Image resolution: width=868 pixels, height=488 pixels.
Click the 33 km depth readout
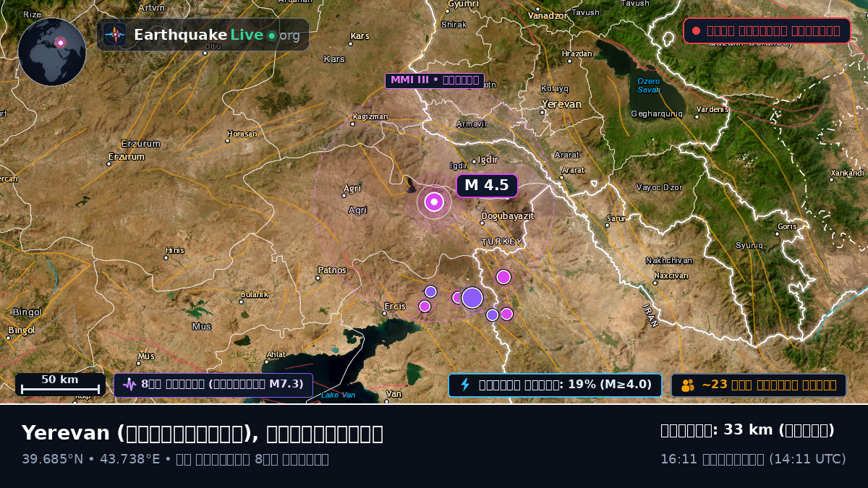point(748,430)
